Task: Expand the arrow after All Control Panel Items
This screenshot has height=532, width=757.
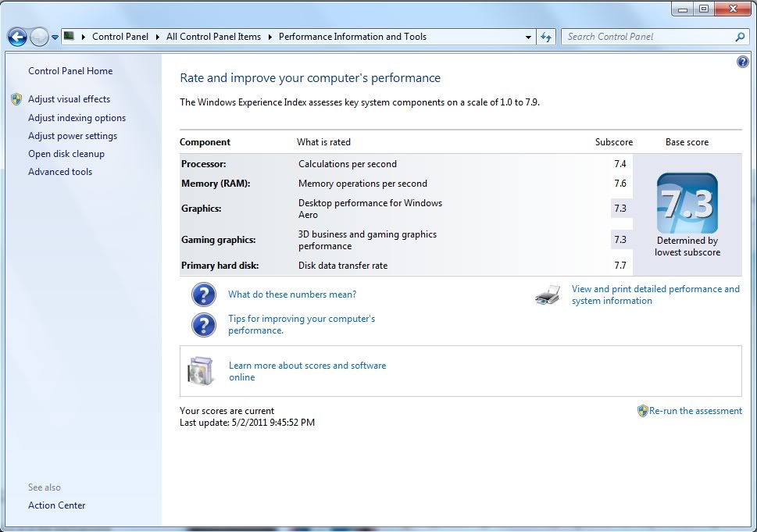Action: pos(270,37)
